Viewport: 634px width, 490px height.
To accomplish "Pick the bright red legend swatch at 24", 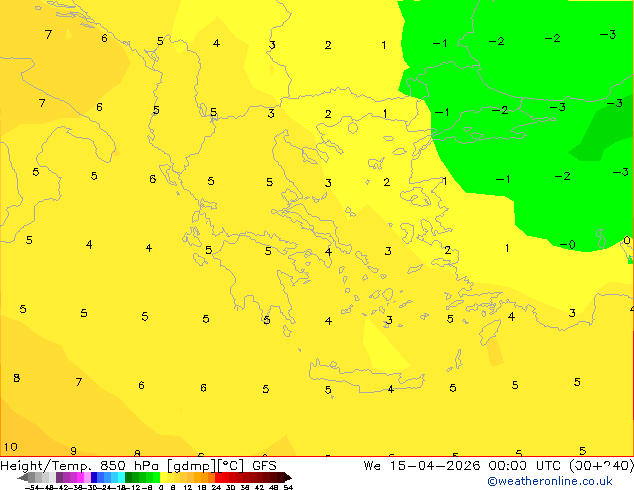I will pos(218,477).
